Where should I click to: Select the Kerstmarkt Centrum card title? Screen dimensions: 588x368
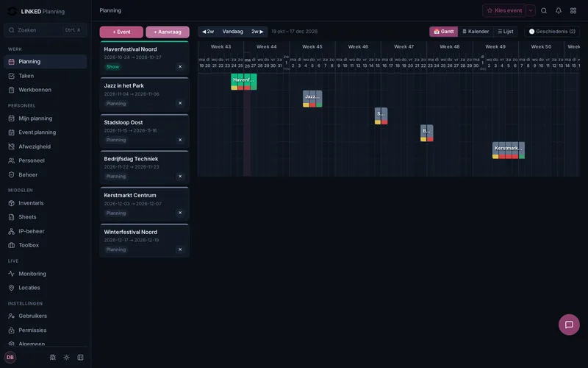130,195
